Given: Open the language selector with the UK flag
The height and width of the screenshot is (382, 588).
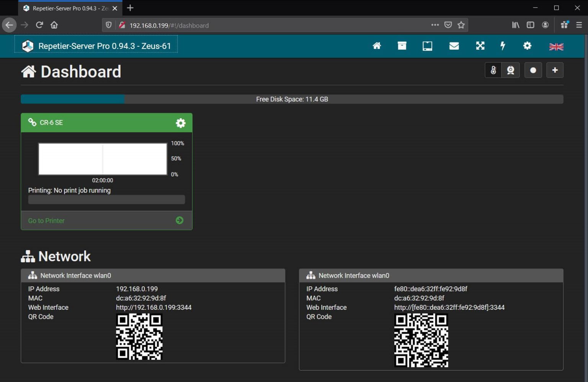Looking at the screenshot, I should [555, 46].
